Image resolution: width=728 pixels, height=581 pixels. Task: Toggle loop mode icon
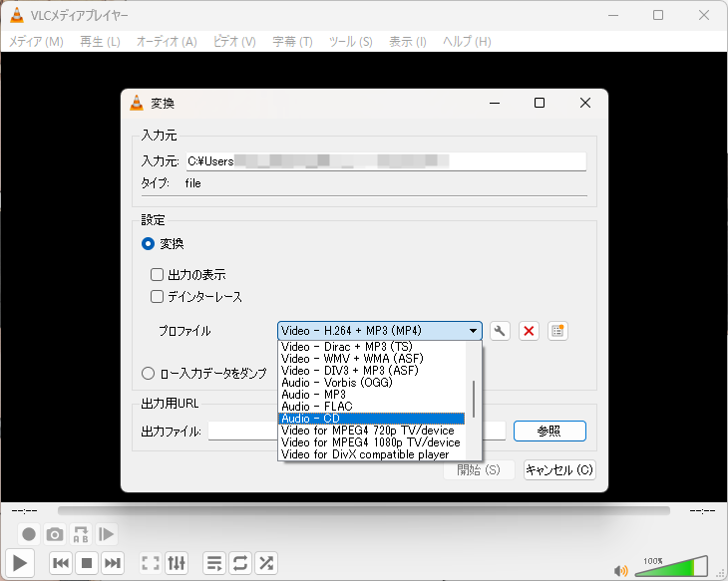coord(240,563)
